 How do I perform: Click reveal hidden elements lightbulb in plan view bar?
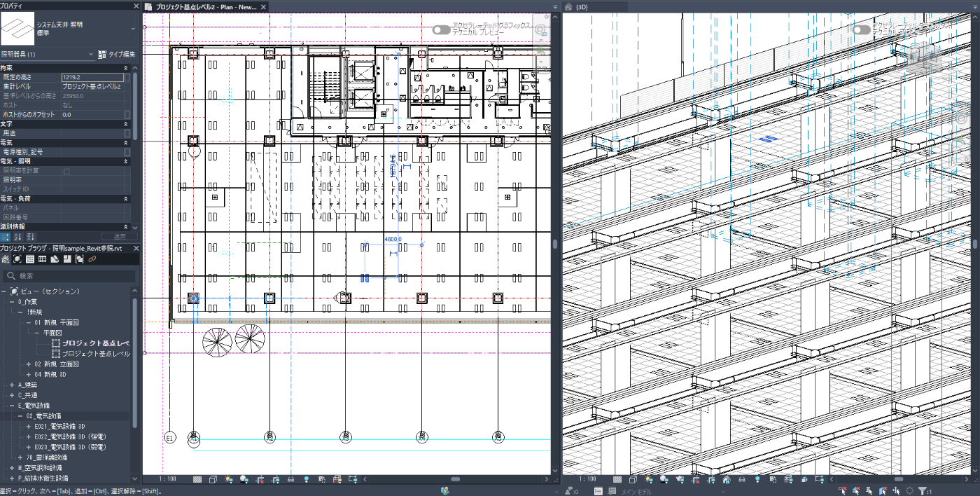[306, 480]
